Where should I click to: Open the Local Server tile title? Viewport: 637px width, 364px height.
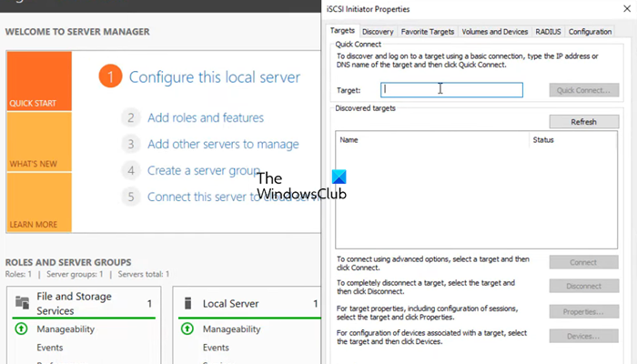pos(230,303)
